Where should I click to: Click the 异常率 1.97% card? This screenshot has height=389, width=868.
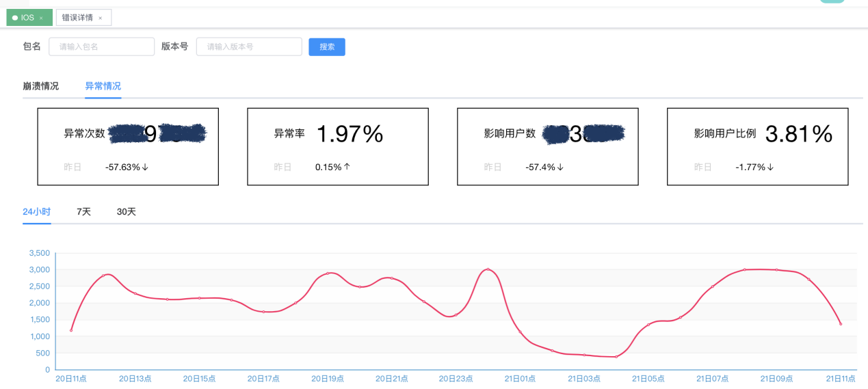click(338, 146)
